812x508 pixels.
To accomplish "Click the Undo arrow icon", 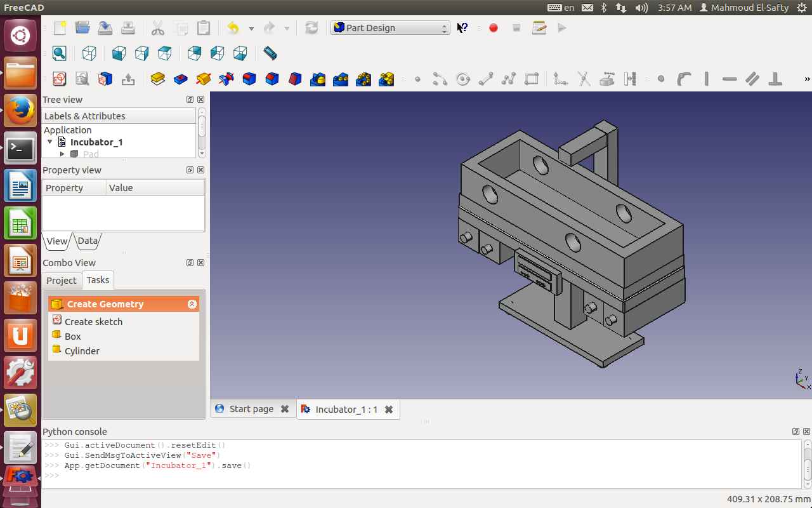I will (233, 28).
